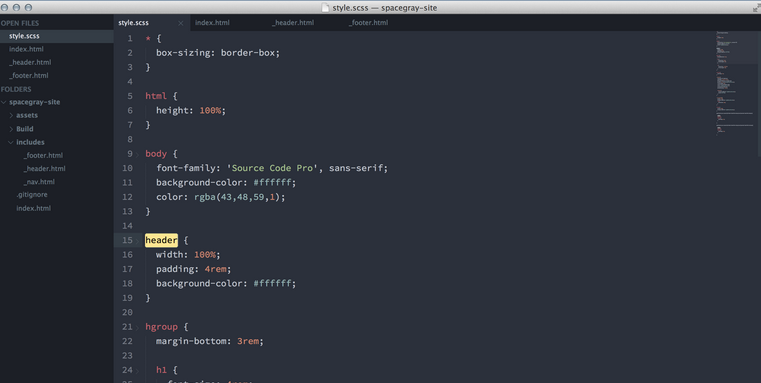Open _nav.html in the includes folder

point(39,182)
